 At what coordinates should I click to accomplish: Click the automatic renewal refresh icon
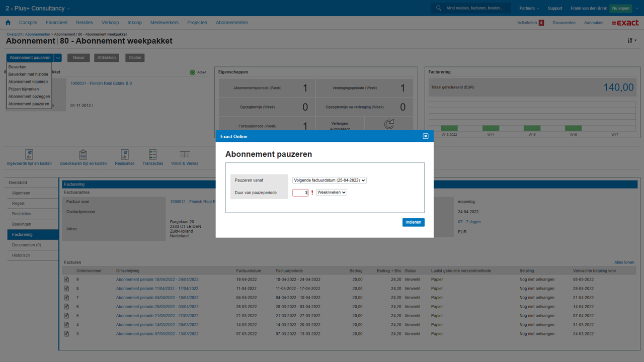[x=389, y=124]
